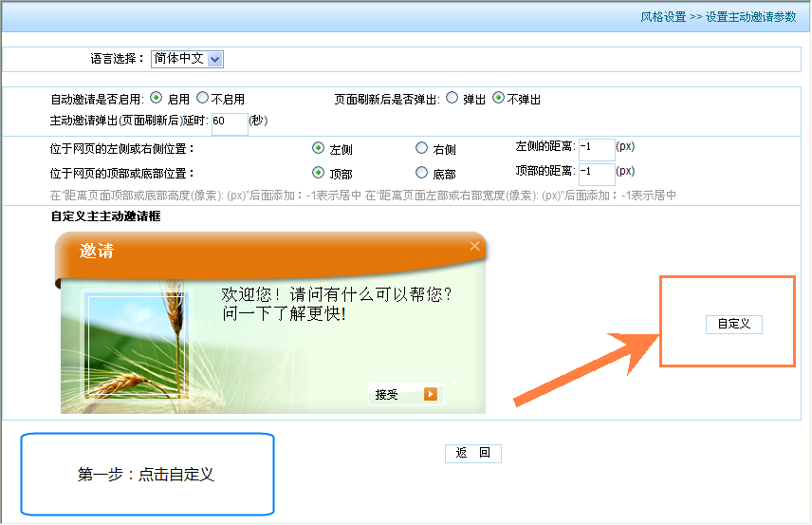The width and height of the screenshot is (812, 525).
Task: Click the orange arrow icon beside 接受
Action: (x=431, y=394)
